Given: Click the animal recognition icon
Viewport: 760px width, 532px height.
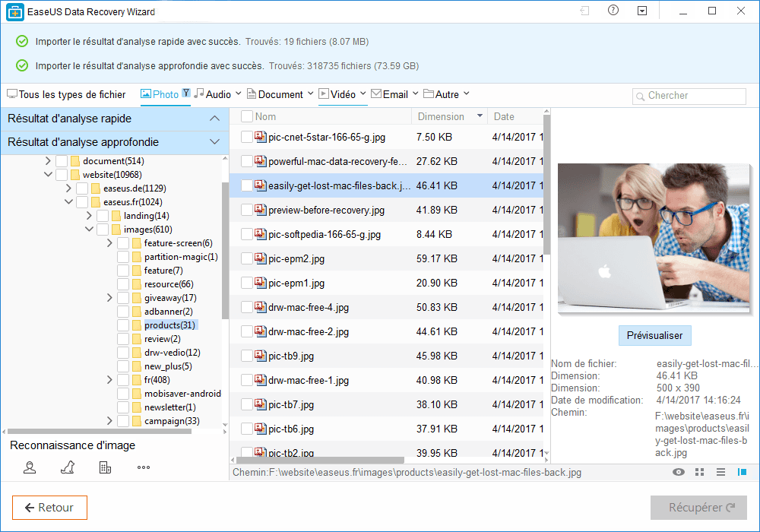Looking at the screenshot, I should click(x=68, y=467).
